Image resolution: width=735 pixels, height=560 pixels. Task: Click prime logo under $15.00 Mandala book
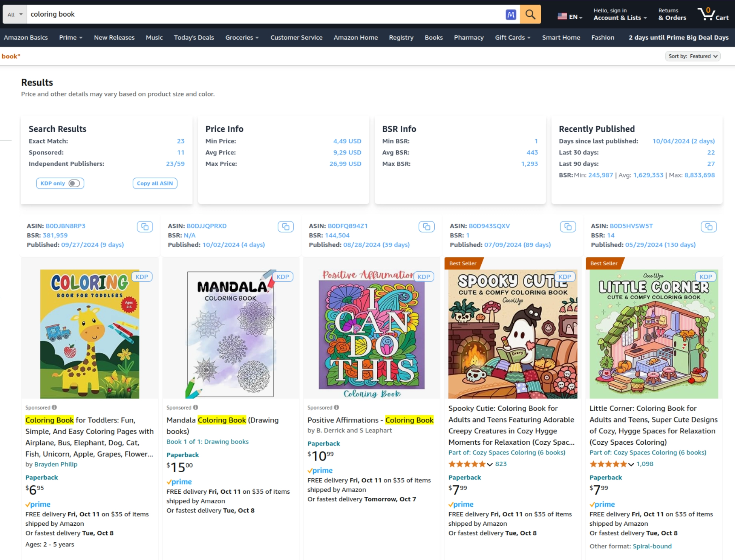(179, 482)
